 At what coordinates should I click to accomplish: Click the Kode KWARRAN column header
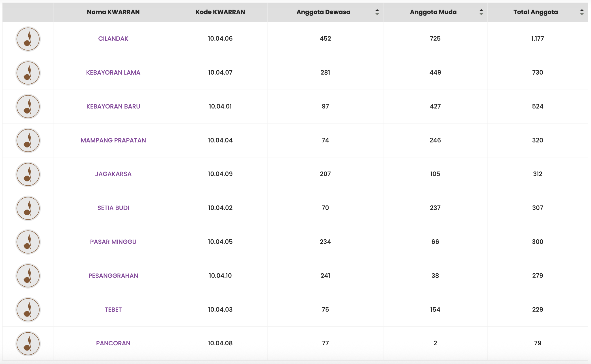pyautogui.click(x=220, y=12)
